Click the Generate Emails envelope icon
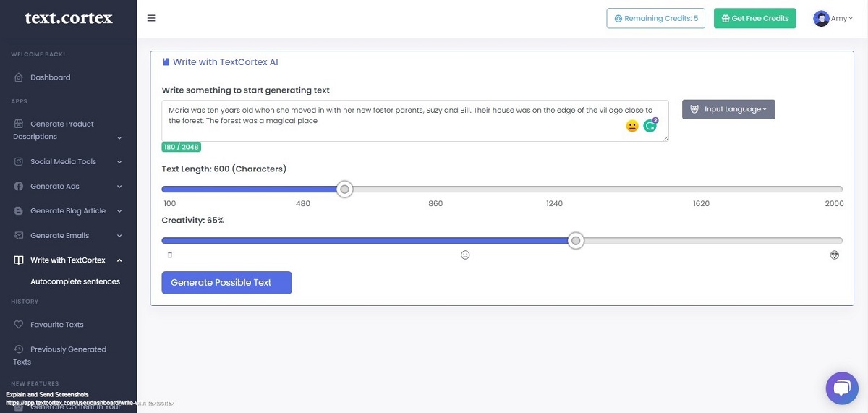Image resolution: width=868 pixels, height=413 pixels. click(19, 236)
